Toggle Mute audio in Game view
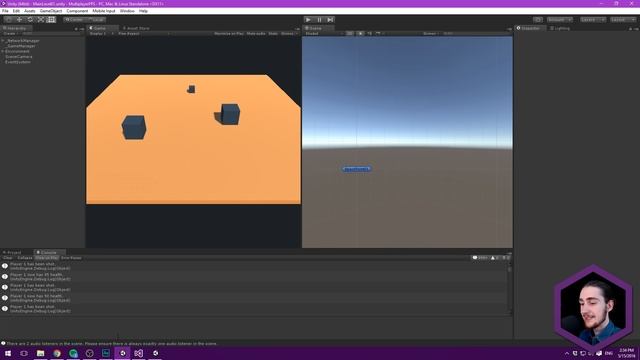Screen dimensions: 640x360 click(256, 33)
